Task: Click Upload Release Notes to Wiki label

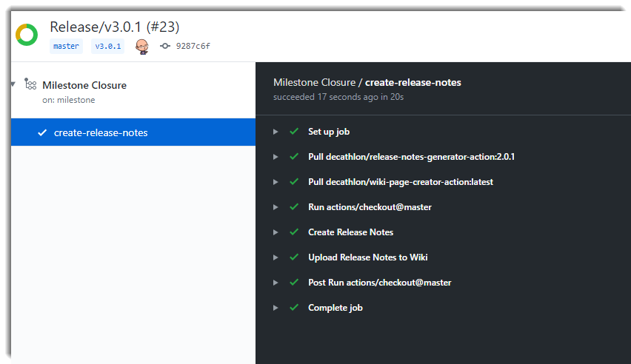Action: 368,257
